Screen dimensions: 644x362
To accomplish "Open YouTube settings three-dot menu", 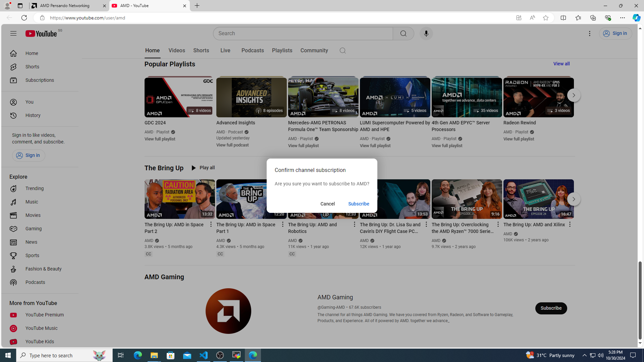I will pos(589,34).
